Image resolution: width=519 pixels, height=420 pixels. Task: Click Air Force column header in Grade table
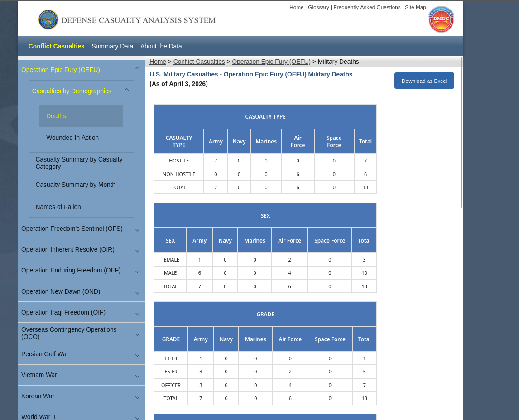pyautogui.click(x=290, y=339)
